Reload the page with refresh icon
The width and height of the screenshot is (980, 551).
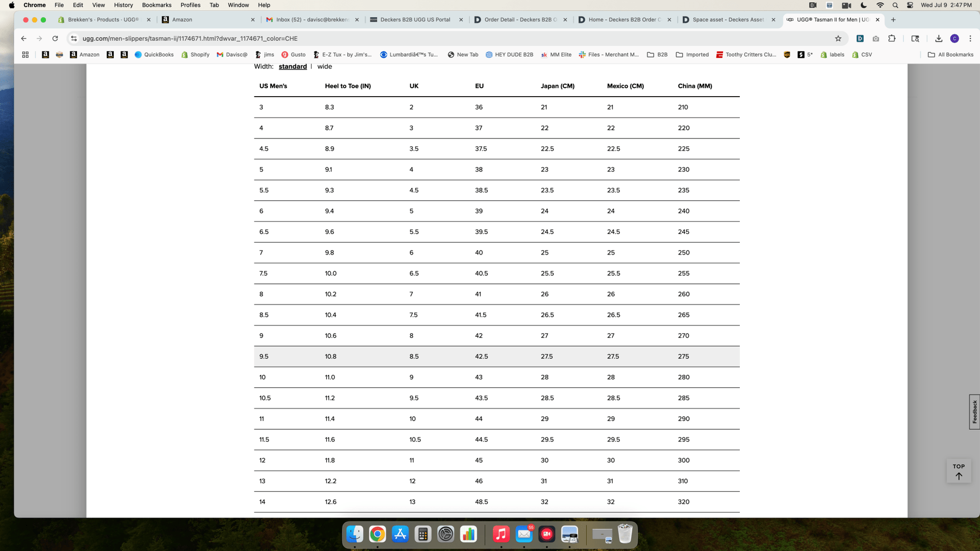click(x=55, y=38)
